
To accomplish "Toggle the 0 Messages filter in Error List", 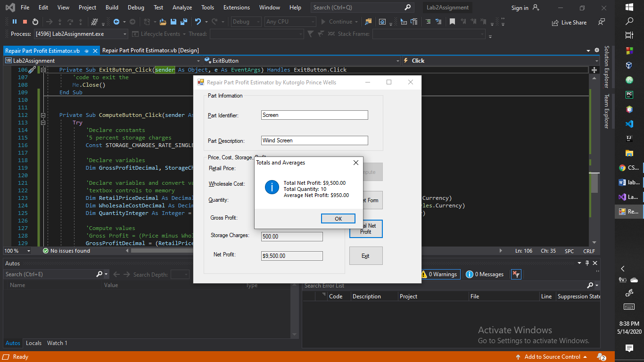I will tap(485, 274).
